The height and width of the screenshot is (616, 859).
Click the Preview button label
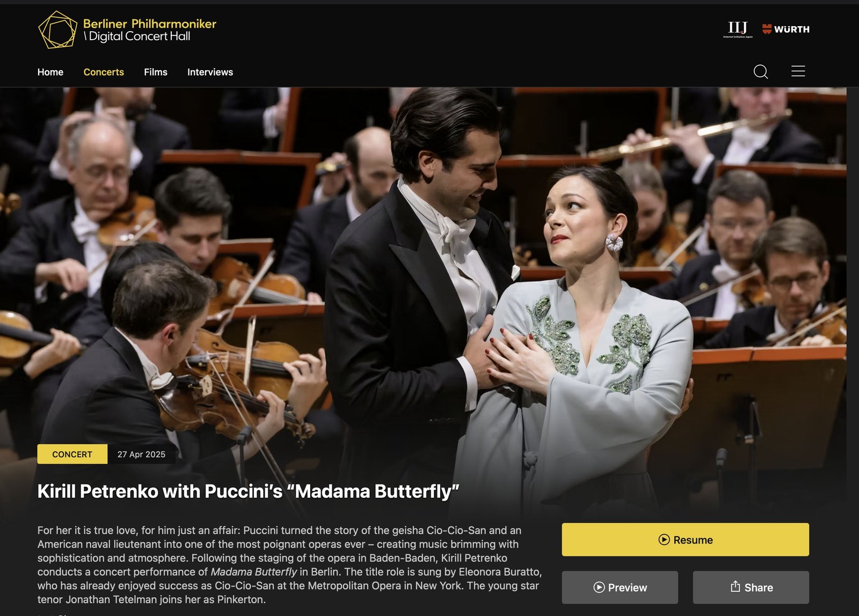click(628, 588)
